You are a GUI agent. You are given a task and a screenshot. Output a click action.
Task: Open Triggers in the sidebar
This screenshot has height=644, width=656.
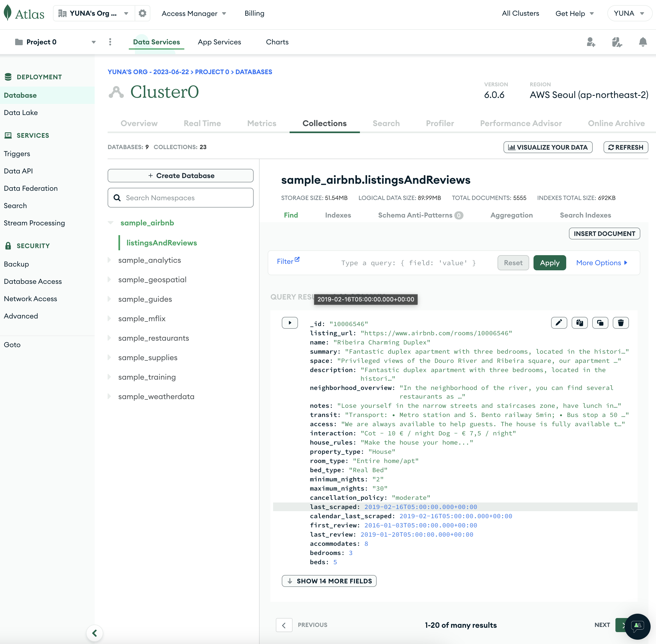(17, 154)
